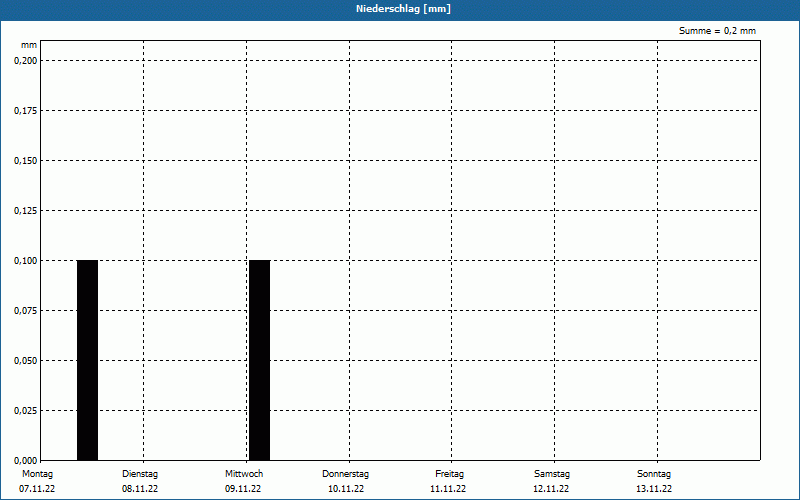Click the Niederschlag [mm] title

point(403,9)
